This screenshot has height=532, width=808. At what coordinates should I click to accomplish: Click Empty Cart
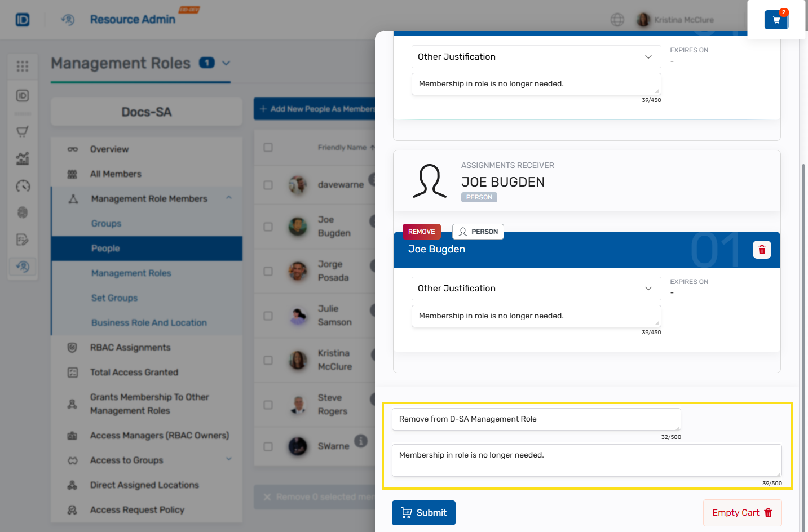point(742,512)
